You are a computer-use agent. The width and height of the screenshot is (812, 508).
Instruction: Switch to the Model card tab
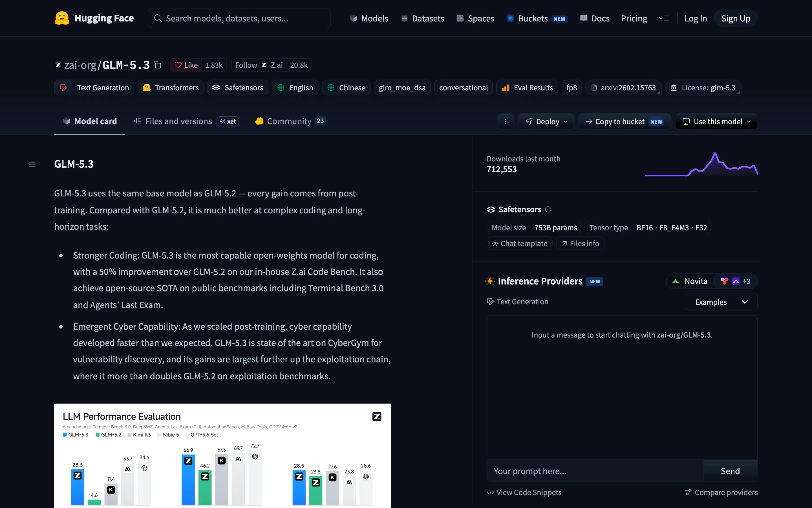90,121
